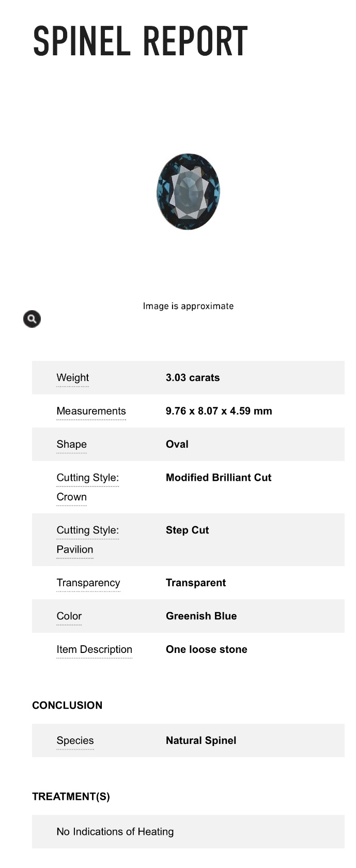Click the SPINEL REPORT heading

click(x=141, y=41)
